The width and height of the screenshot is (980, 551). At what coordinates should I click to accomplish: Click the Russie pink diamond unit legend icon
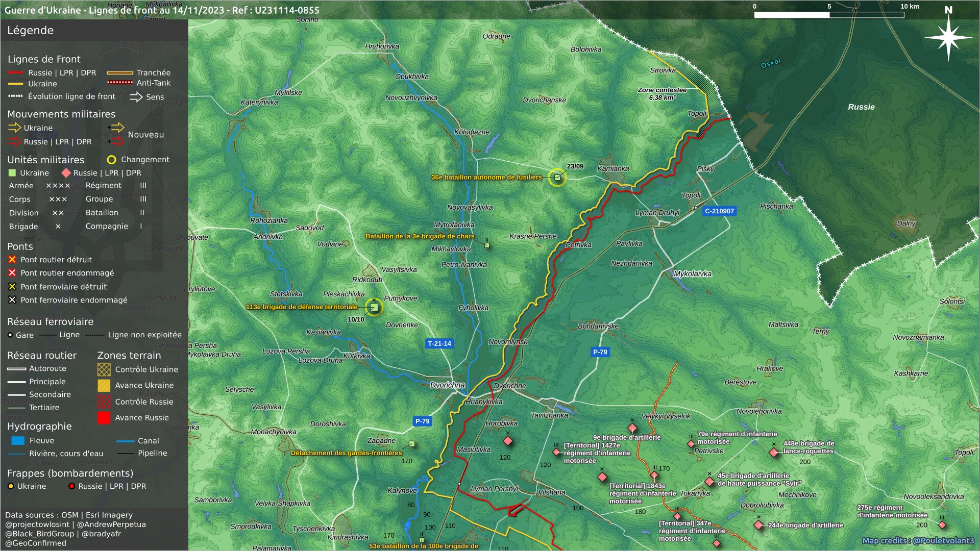click(66, 173)
